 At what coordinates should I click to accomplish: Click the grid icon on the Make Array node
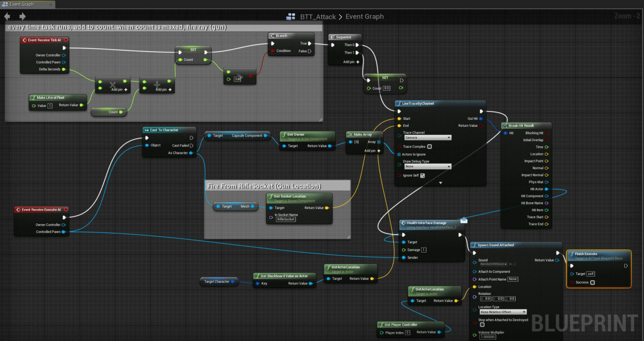pyautogui.click(x=378, y=142)
